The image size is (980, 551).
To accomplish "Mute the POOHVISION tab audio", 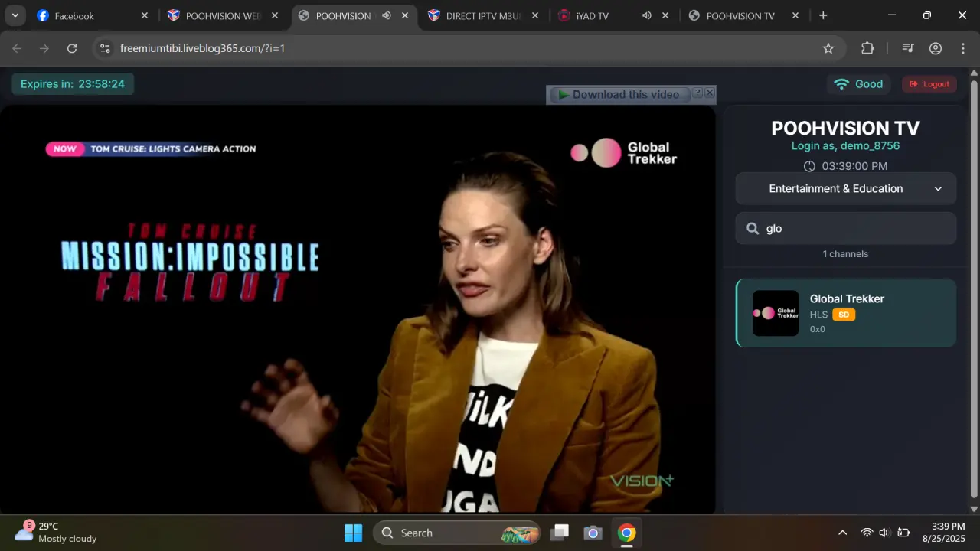I will tap(387, 15).
